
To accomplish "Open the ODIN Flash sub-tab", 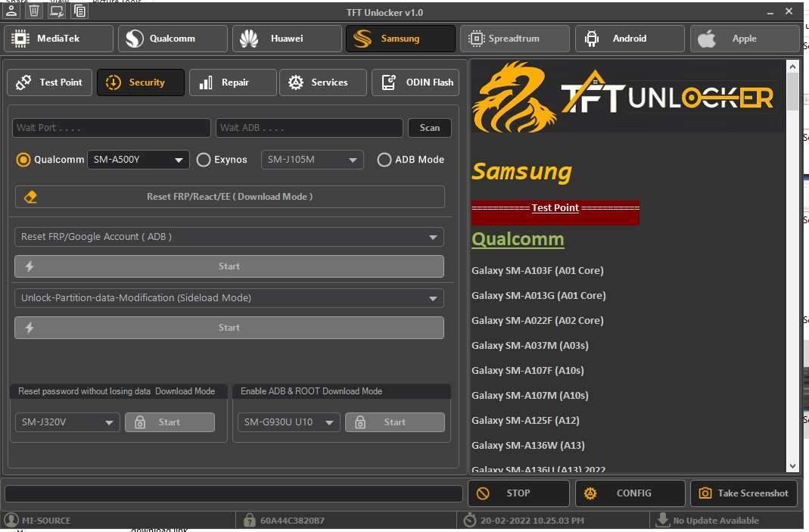I will [415, 82].
